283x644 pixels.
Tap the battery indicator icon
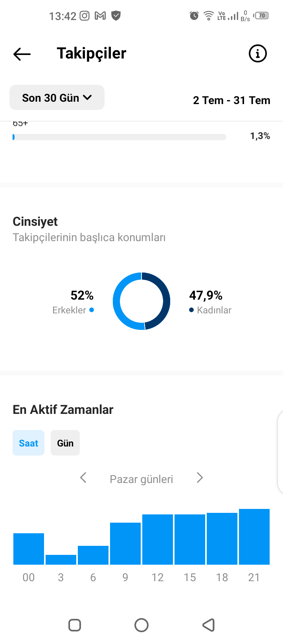coord(262,16)
